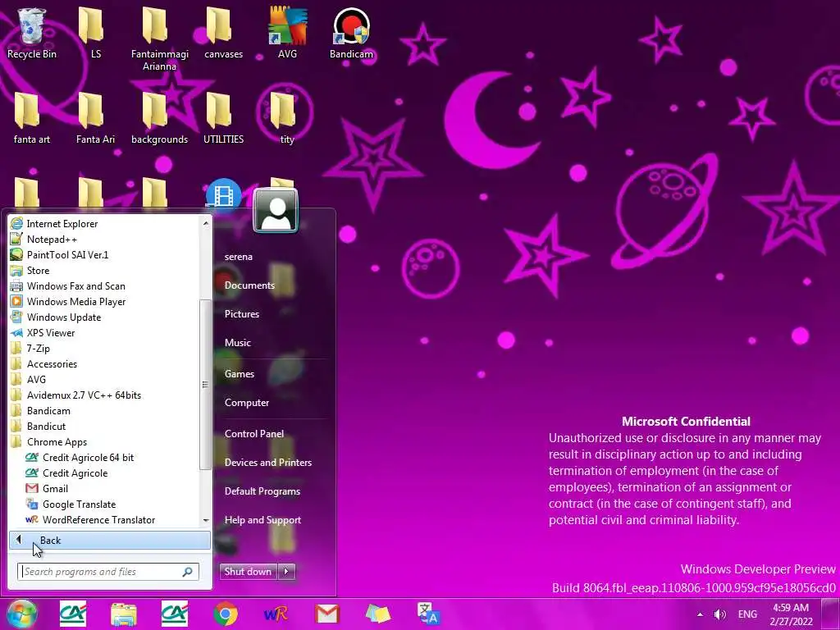Open Gmail taskbar icon
The image size is (840, 630).
[327, 614]
